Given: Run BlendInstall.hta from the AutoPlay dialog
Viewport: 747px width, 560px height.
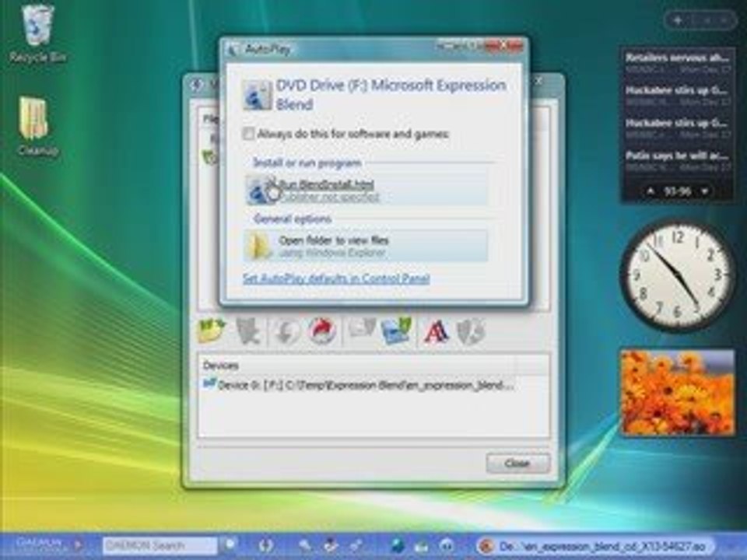Looking at the screenshot, I should 366,190.
